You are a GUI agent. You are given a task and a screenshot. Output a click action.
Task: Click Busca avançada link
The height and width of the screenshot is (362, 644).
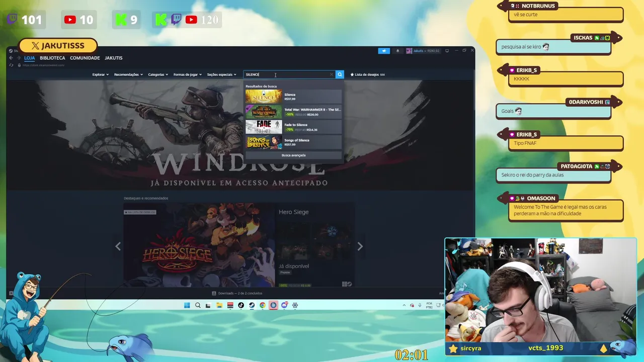[293, 155]
